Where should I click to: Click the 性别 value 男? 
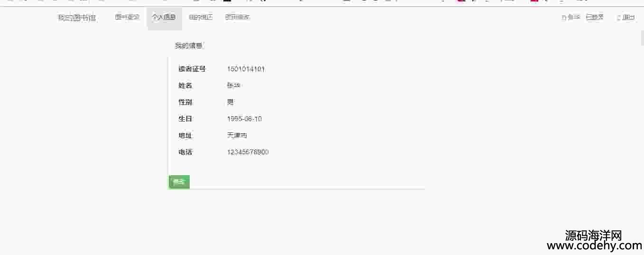(x=230, y=102)
